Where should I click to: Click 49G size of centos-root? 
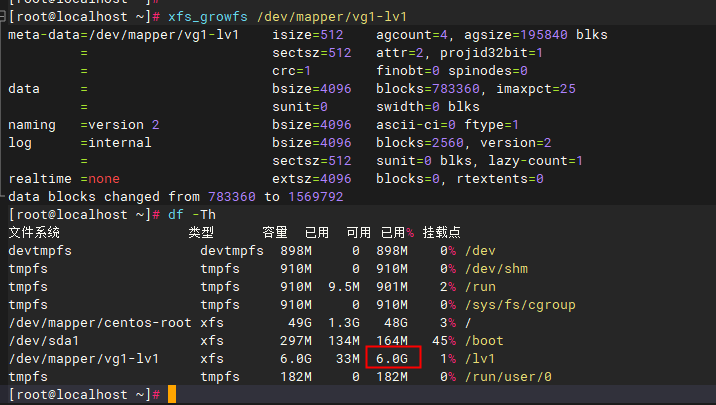(300, 323)
